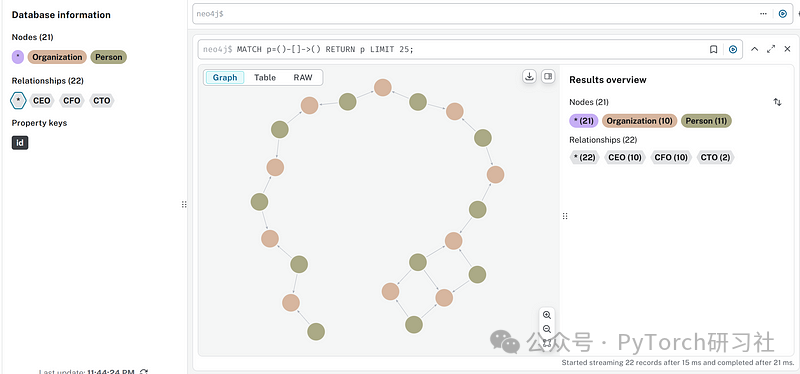Screen dimensions: 800x374
Task: Switch to the Table view tab
Action: coord(265,78)
